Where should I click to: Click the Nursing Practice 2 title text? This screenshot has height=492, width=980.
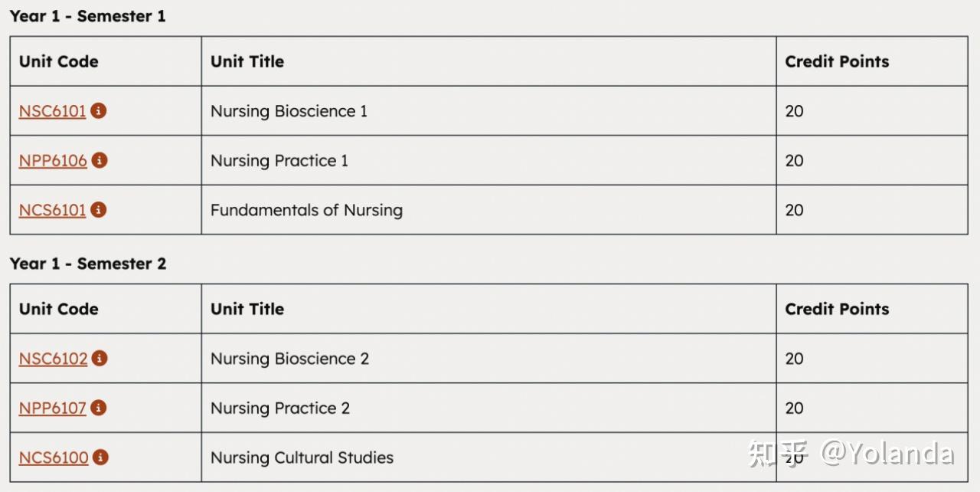click(280, 408)
